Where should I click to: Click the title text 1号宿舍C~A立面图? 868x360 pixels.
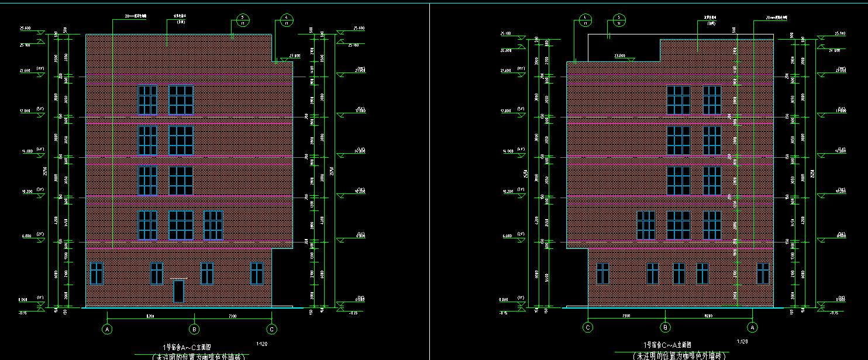pyautogui.click(x=667, y=345)
